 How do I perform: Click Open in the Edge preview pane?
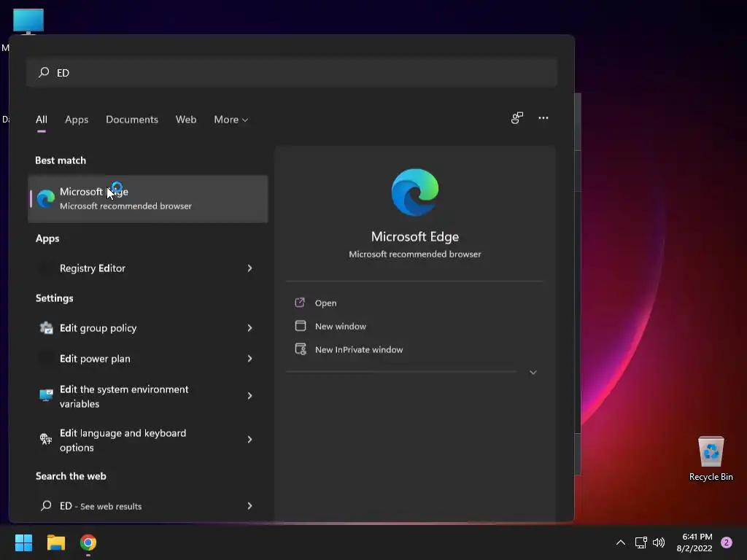326,303
